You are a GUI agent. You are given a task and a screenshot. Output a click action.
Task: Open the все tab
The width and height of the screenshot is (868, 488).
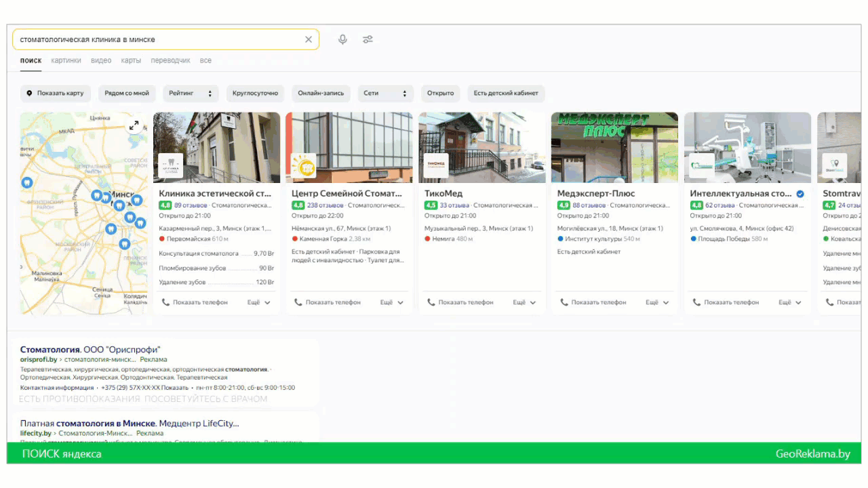pyautogui.click(x=205, y=60)
